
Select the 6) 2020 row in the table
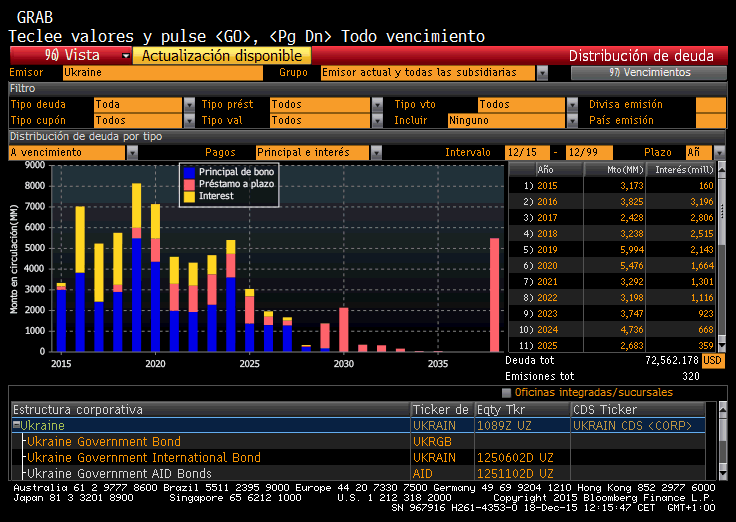pos(612,266)
